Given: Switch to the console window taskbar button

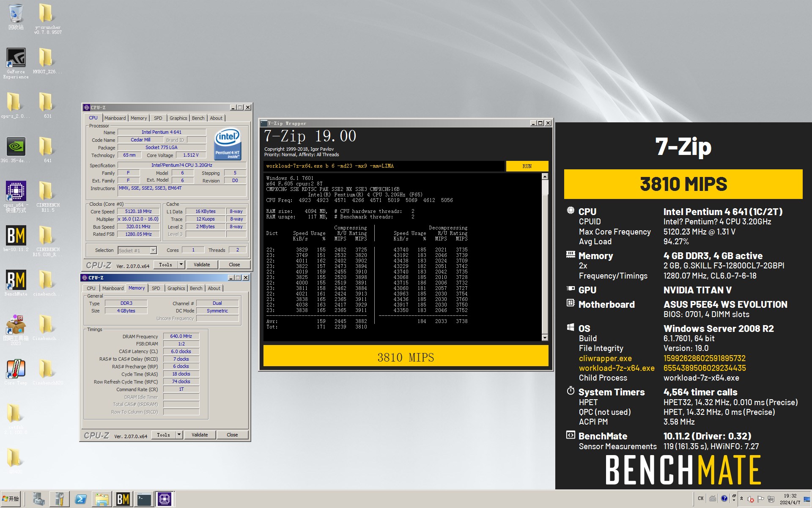Looking at the screenshot, I should [x=144, y=500].
